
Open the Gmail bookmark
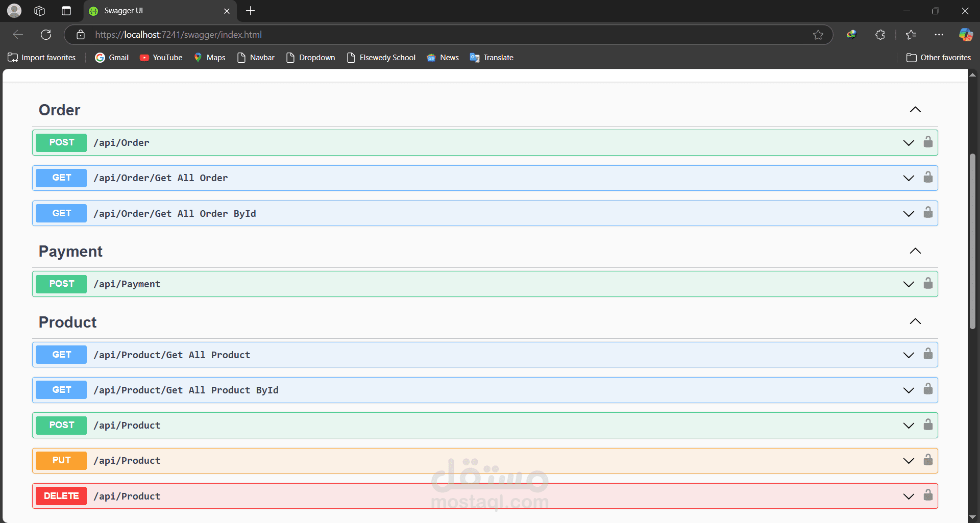point(112,58)
